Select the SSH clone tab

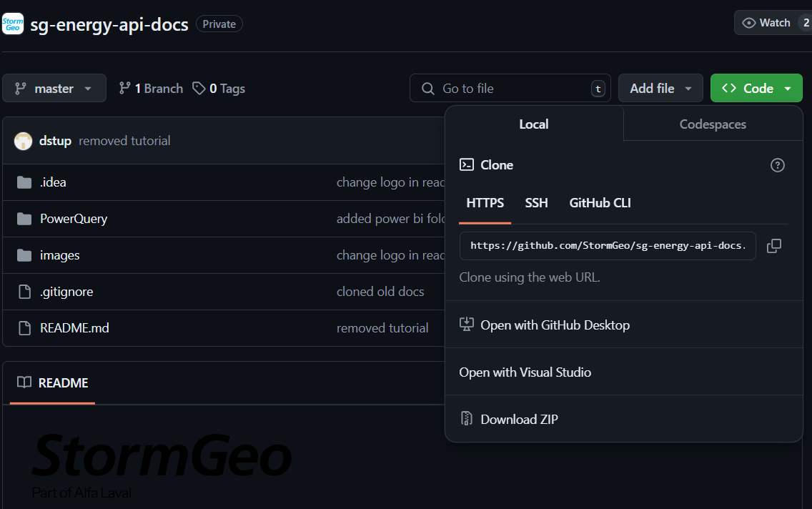[536, 203]
